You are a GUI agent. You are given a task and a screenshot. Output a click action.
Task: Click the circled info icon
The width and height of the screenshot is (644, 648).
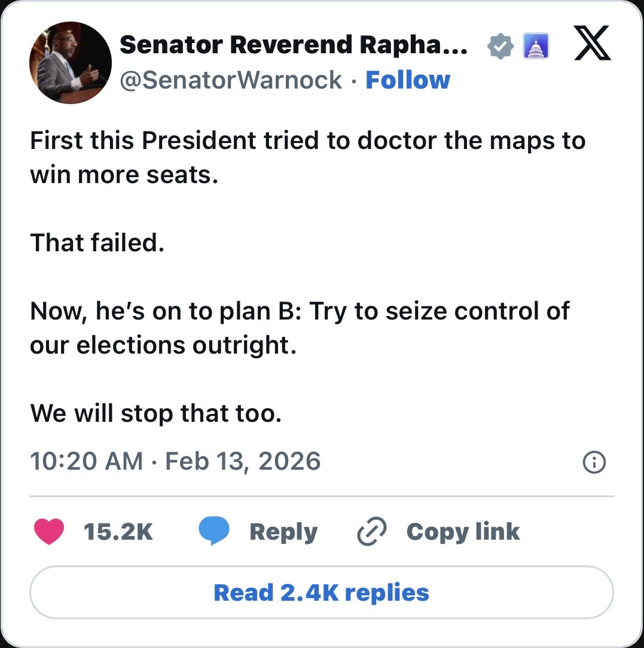[594, 463]
